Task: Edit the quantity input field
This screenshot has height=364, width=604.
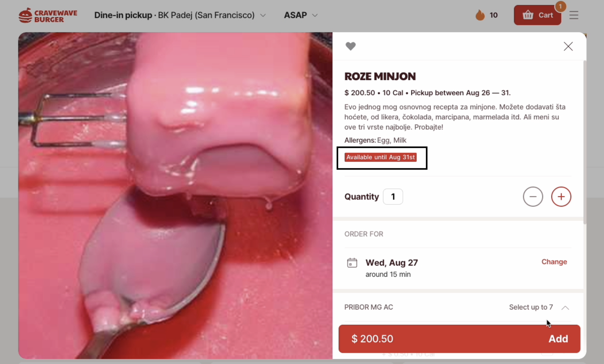Action: [x=393, y=197]
